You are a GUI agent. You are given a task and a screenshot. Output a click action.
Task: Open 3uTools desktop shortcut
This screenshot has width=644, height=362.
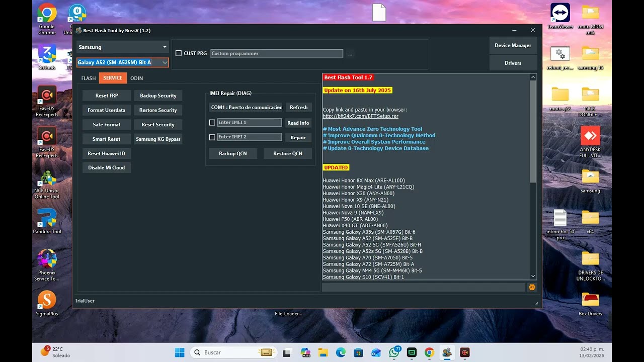(47, 57)
